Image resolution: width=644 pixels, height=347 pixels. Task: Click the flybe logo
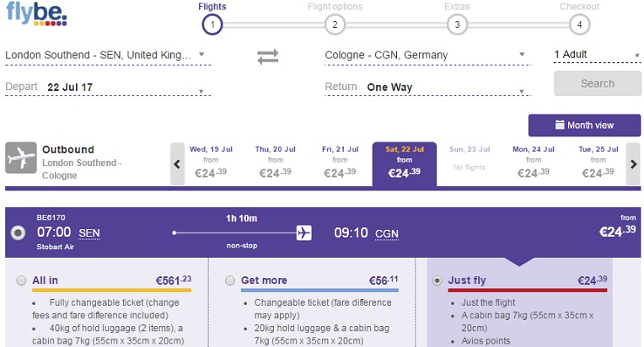click(36, 13)
